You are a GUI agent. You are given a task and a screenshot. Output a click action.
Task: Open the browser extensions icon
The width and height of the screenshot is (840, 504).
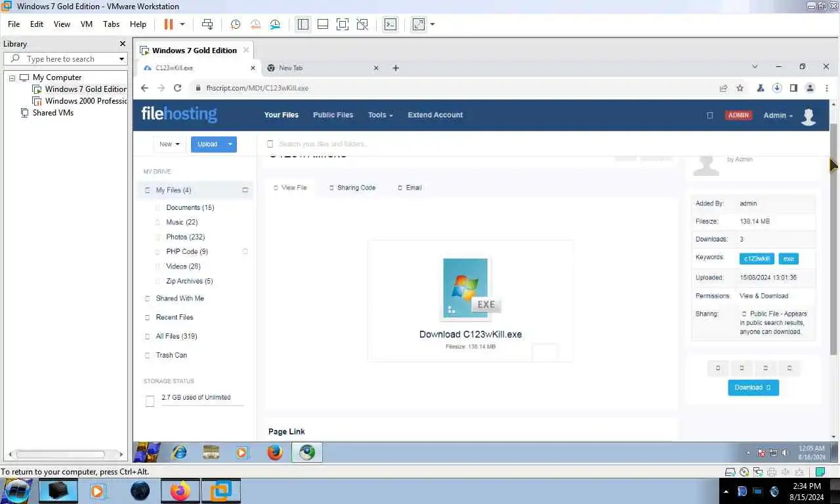761,88
